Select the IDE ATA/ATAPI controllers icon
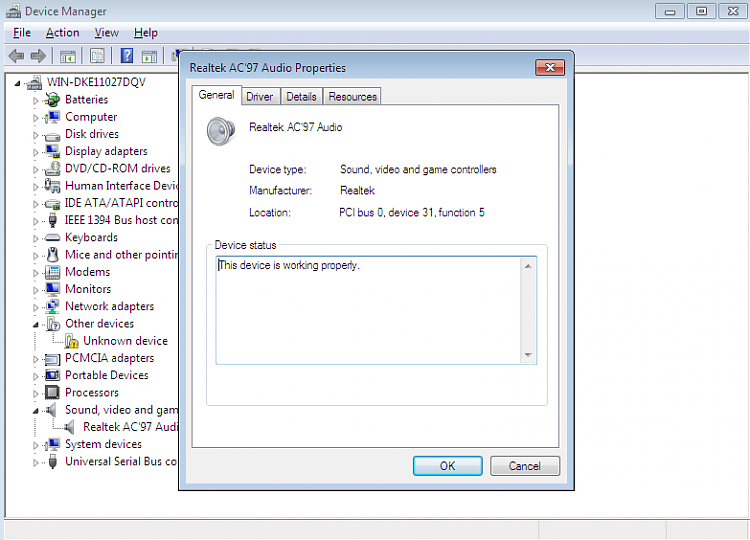The width and height of the screenshot is (750, 540). point(52,204)
